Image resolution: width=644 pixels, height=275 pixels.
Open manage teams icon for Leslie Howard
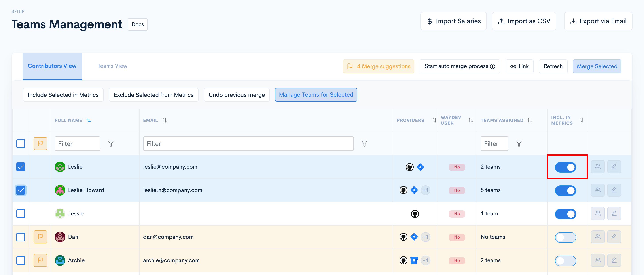point(597,190)
